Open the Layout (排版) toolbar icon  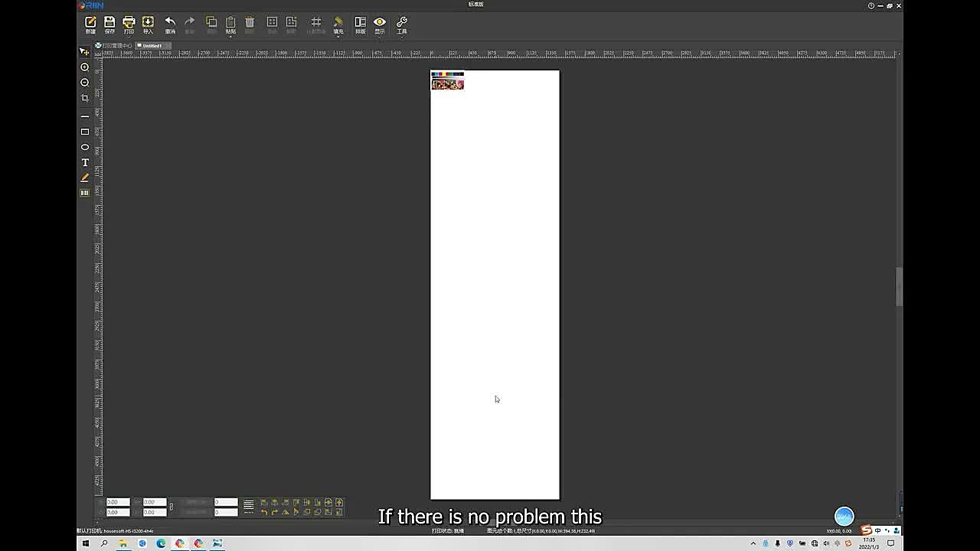tap(360, 24)
